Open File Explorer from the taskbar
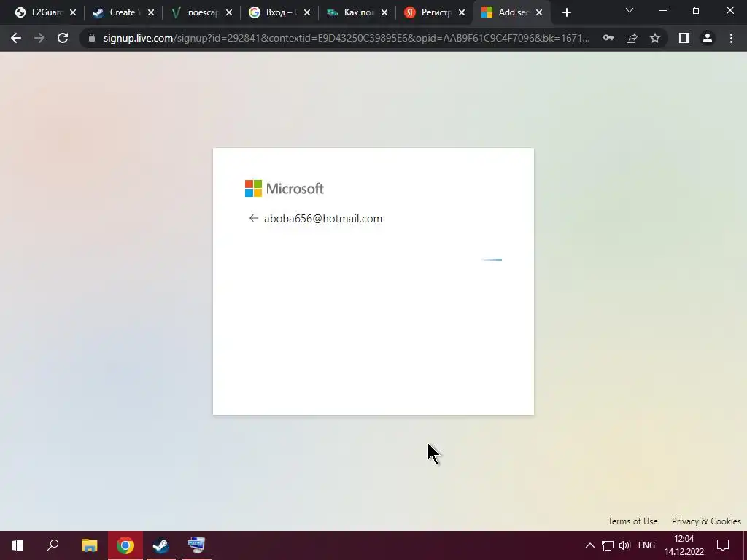747x560 pixels. 89,545
